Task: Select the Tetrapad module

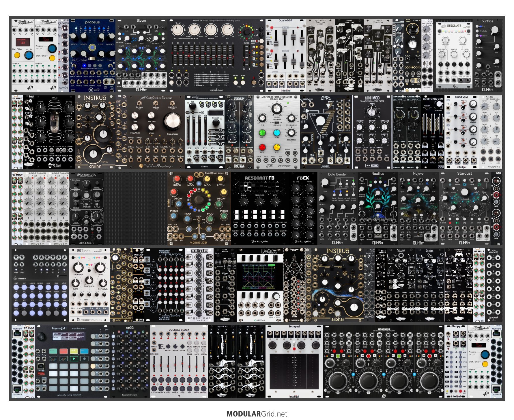Action: [294, 361]
